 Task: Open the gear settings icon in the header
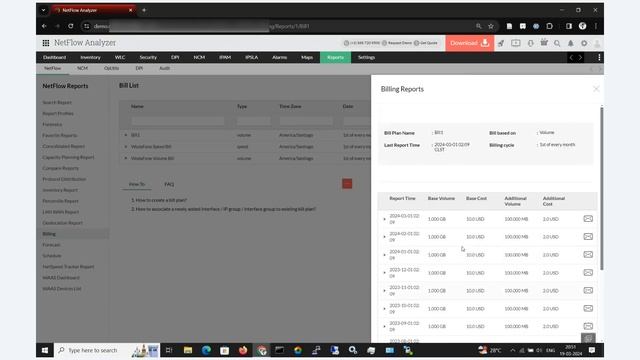pyautogui.click(x=584, y=43)
